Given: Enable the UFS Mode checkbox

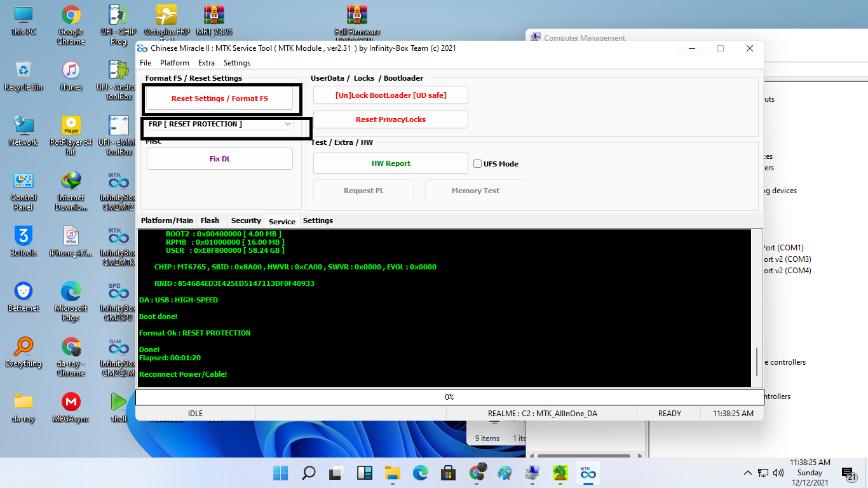Looking at the screenshot, I should (478, 164).
